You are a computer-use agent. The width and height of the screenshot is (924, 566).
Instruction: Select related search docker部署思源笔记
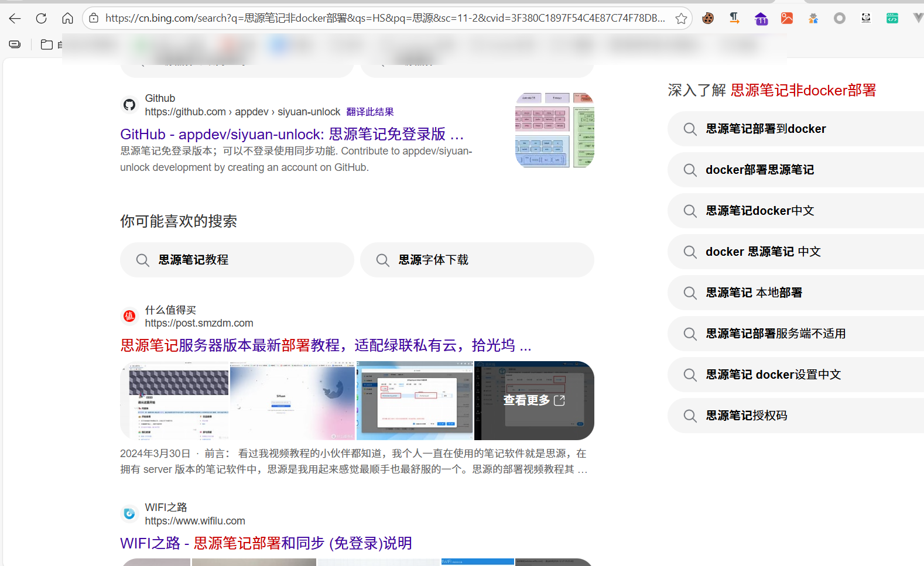(796, 170)
